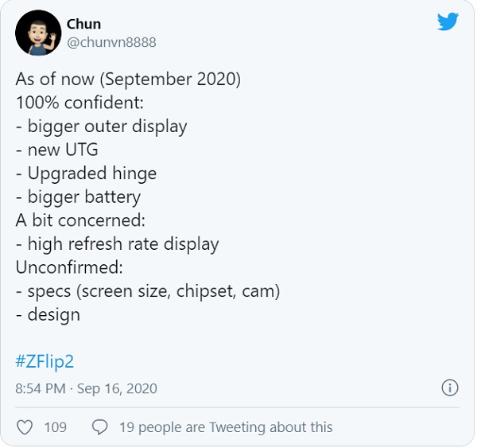Open the 8:54 PM Sep 16, 2020 timestamp
Image resolution: width=477 pixels, height=448 pixels.
pos(86,388)
